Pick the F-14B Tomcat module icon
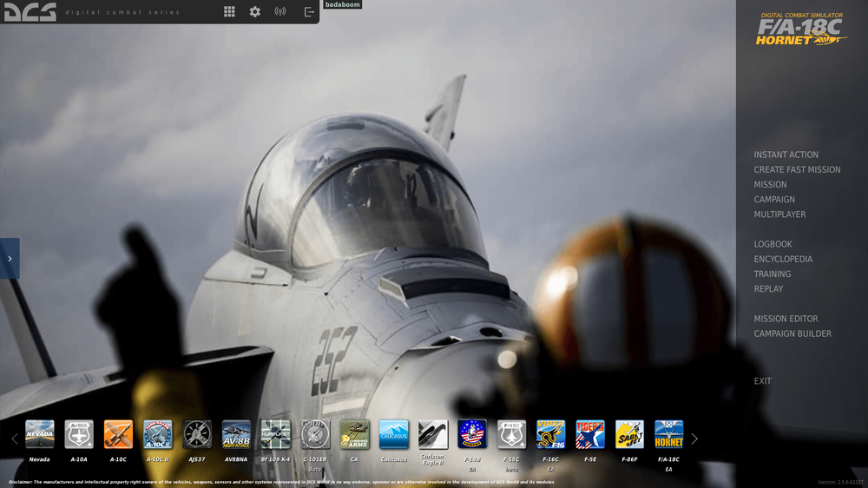Image resolution: width=868 pixels, height=488 pixels. [x=472, y=434]
